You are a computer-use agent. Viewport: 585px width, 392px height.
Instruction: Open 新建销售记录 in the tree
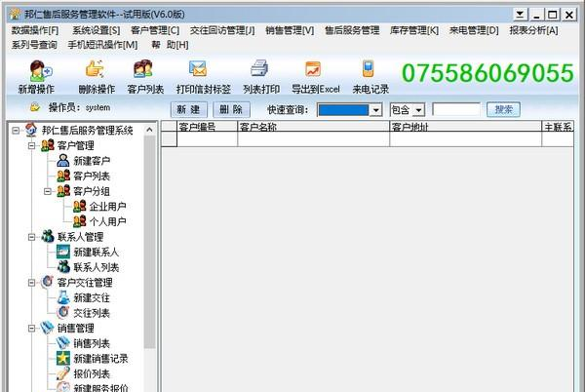pos(100,359)
